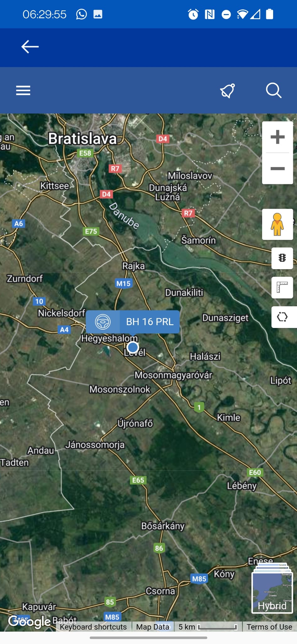The height and width of the screenshot is (644, 297).
Task: Open Google logo link on map
Action: pos(29,622)
